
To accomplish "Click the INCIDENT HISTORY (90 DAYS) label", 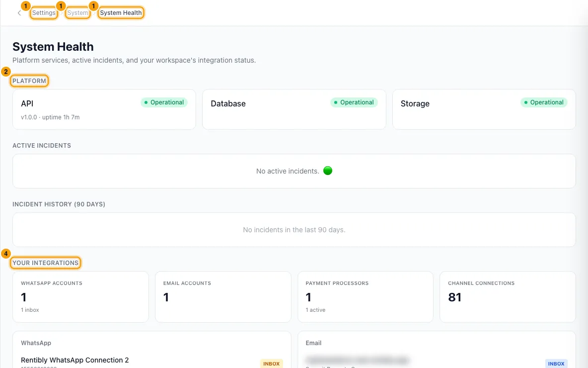I will pyautogui.click(x=59, y=204).
